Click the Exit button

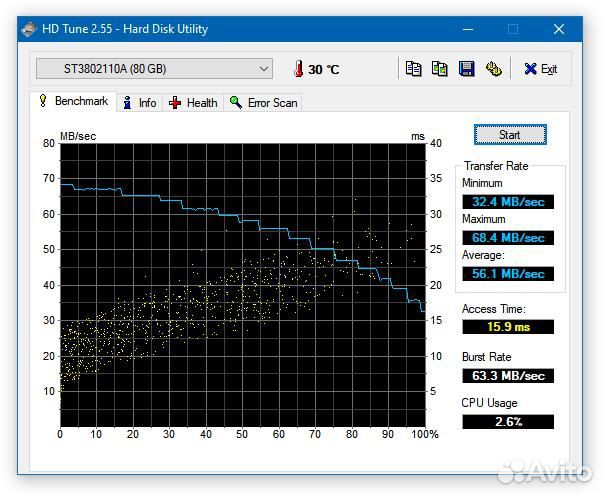[x=541, y=69]
